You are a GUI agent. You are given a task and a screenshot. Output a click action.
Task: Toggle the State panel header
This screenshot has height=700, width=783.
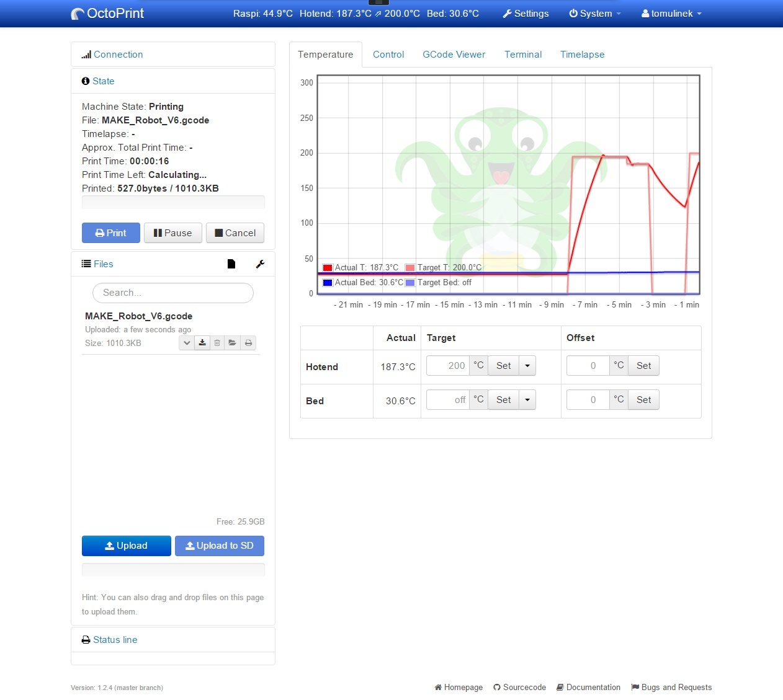pyautogui.click(x=103, y=81)
